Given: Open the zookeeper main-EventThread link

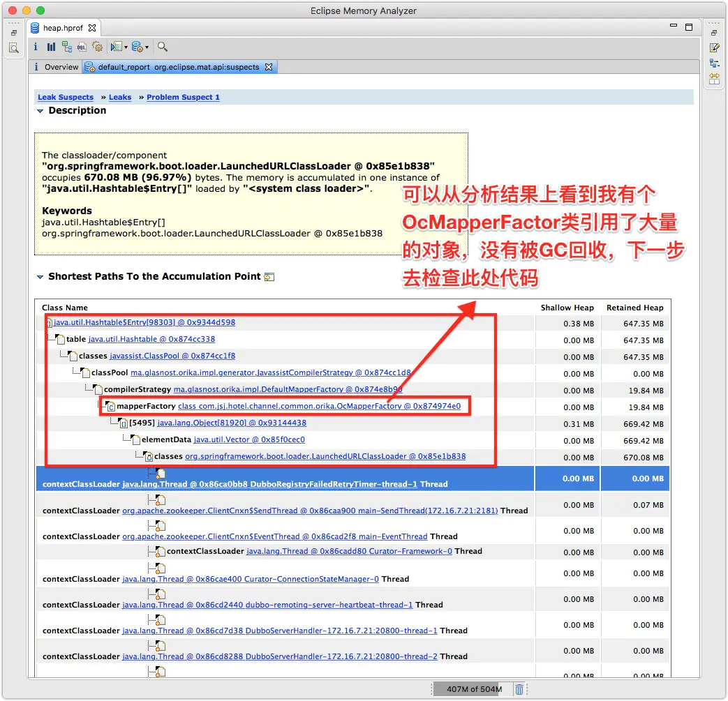Looking at the screenshot, I should [x=274, y=536].
